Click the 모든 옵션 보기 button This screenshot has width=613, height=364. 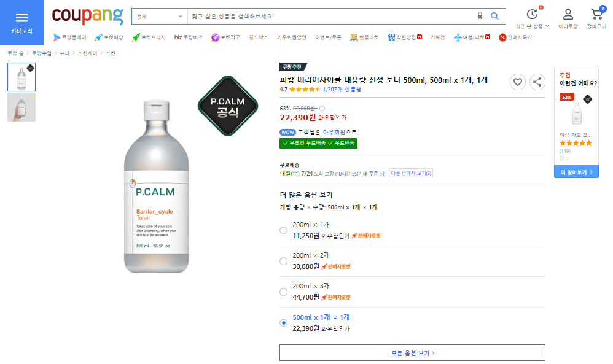point(412,352)
